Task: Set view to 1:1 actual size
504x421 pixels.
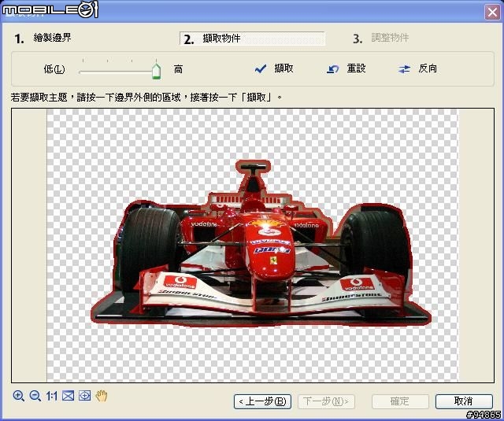Action: point(51,396)
